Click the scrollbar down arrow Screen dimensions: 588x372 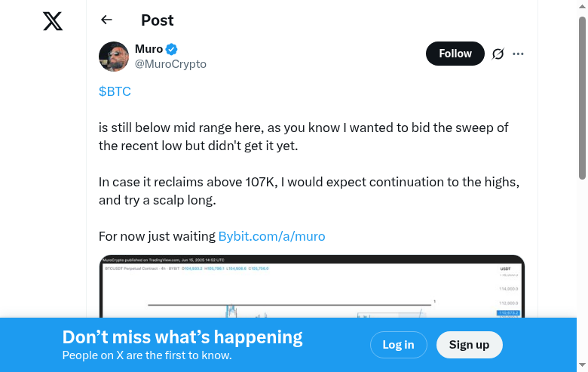(x=582, y=366)
